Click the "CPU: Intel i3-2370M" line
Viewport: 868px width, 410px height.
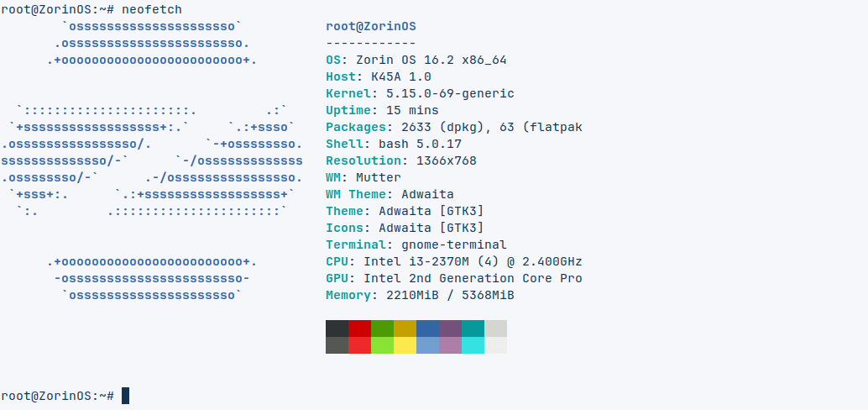[x=454, y=261]
